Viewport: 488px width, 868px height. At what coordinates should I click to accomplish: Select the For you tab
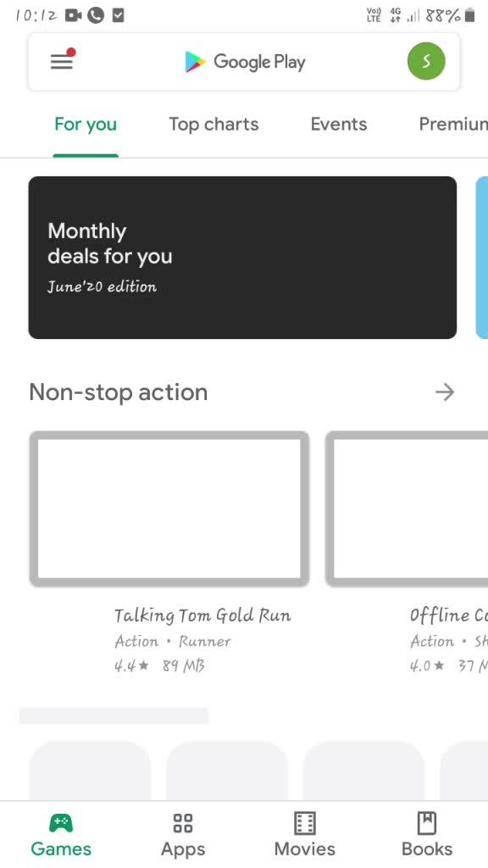(x=86, y=125)
